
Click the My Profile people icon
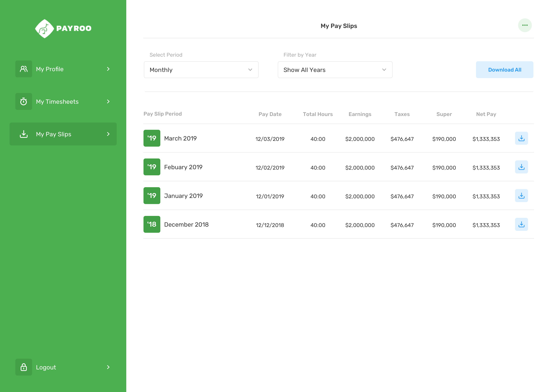click(24, 69)
